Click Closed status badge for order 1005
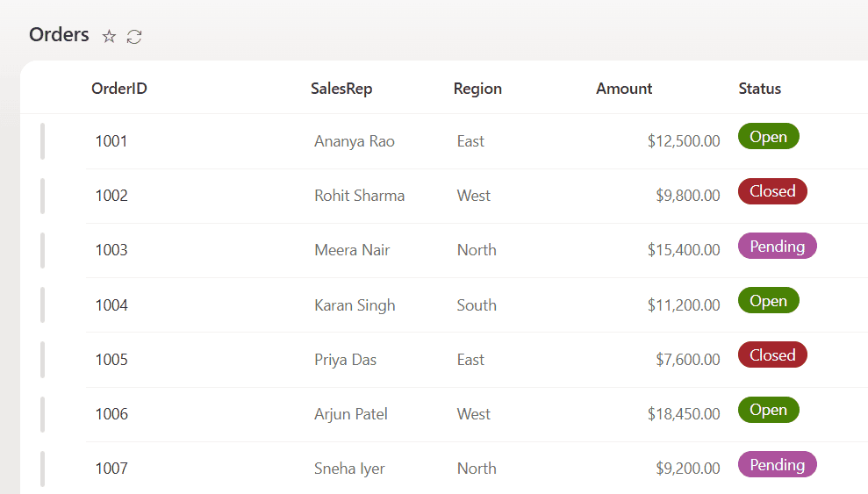The image size is (868, 494). (772, 354)
